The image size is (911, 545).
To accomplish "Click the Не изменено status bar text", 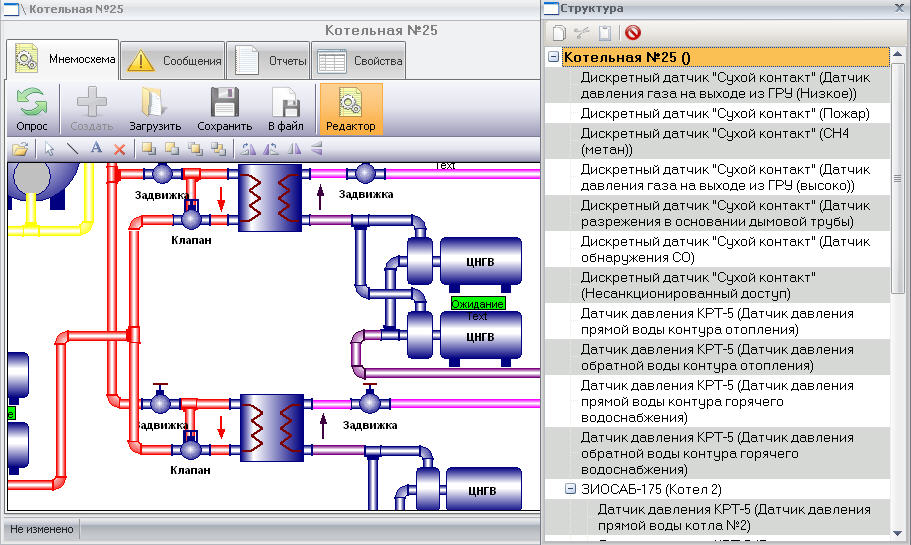I will [x=42, y=529].
